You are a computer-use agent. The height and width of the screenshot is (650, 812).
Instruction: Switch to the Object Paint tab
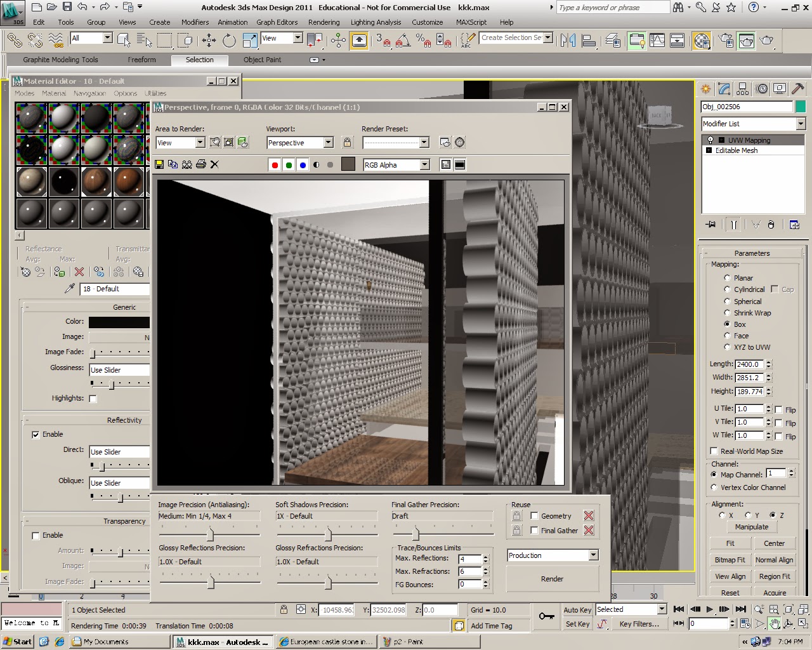[262, 60]
